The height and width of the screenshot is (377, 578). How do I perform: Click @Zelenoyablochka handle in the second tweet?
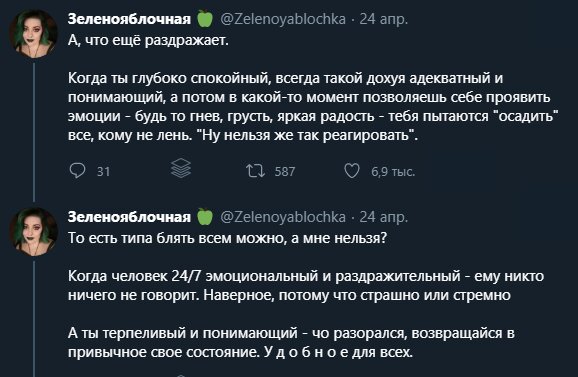pyautogui.click(x=283, y=217)
